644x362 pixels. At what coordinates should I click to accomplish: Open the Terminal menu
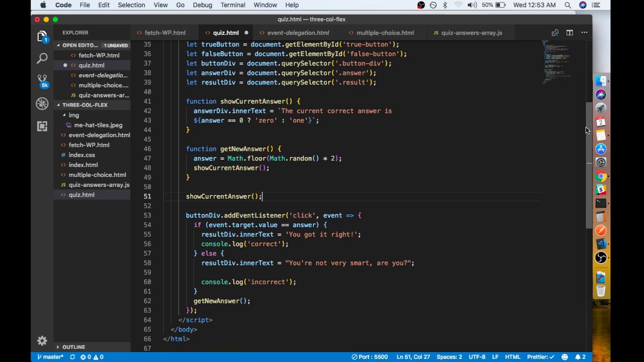pos(232,5)
